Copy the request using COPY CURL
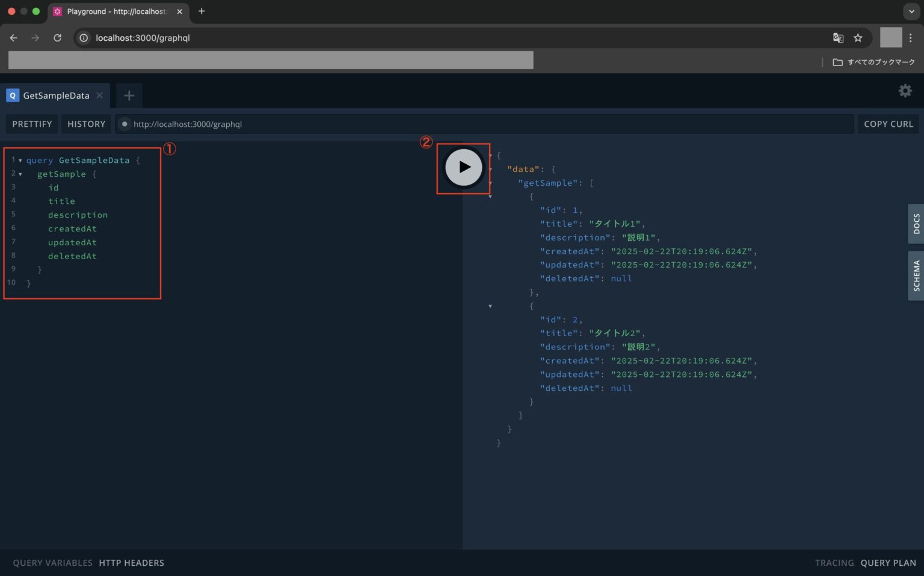The image size is (924, 576). click(889, 124)
